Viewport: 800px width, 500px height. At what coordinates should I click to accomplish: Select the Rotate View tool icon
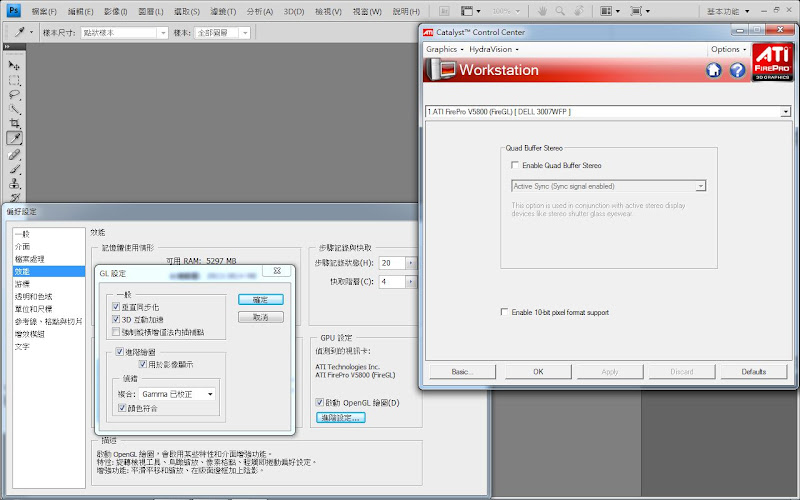pyautogui.click(x=579, y=11)
